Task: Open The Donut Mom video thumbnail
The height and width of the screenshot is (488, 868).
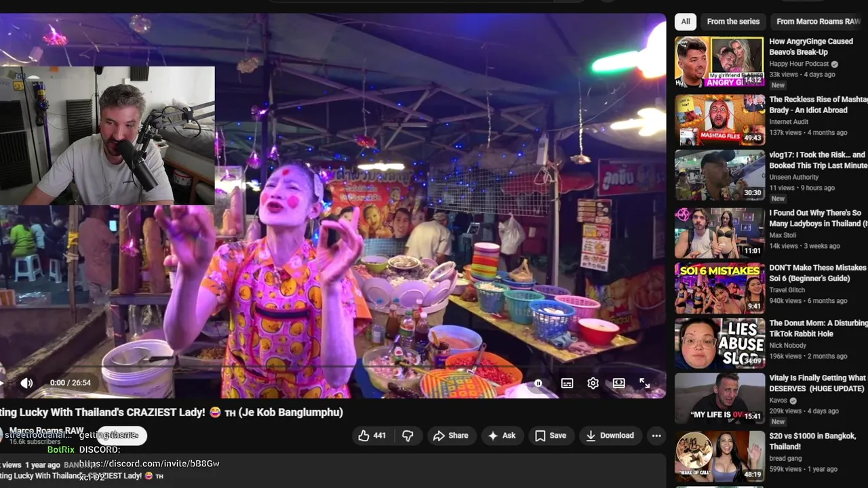Action: pyautogui.click(x=719, y=344)
